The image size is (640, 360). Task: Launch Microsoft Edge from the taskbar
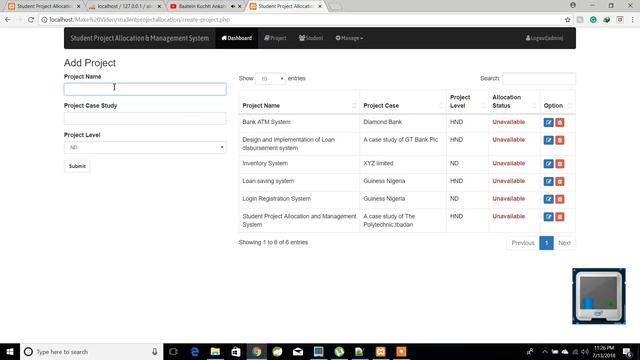point(195,351)
